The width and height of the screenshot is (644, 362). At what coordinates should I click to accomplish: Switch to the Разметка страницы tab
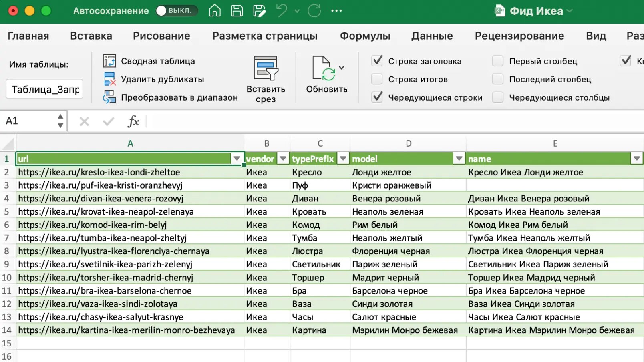[265, 36]
